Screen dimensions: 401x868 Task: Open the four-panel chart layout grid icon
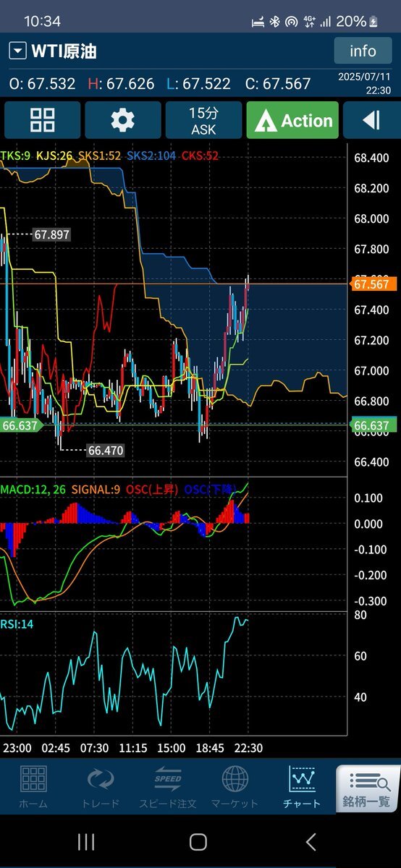click(x=43, y=120)
